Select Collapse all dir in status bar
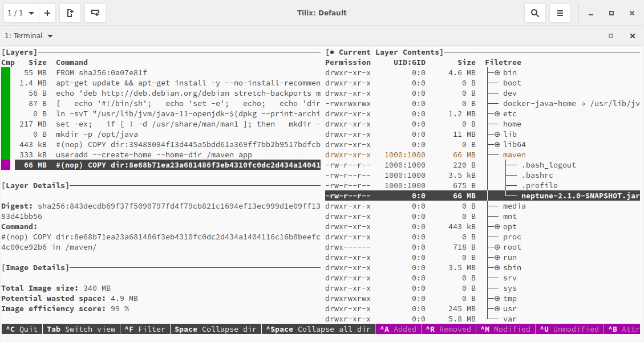 (318, 329)
